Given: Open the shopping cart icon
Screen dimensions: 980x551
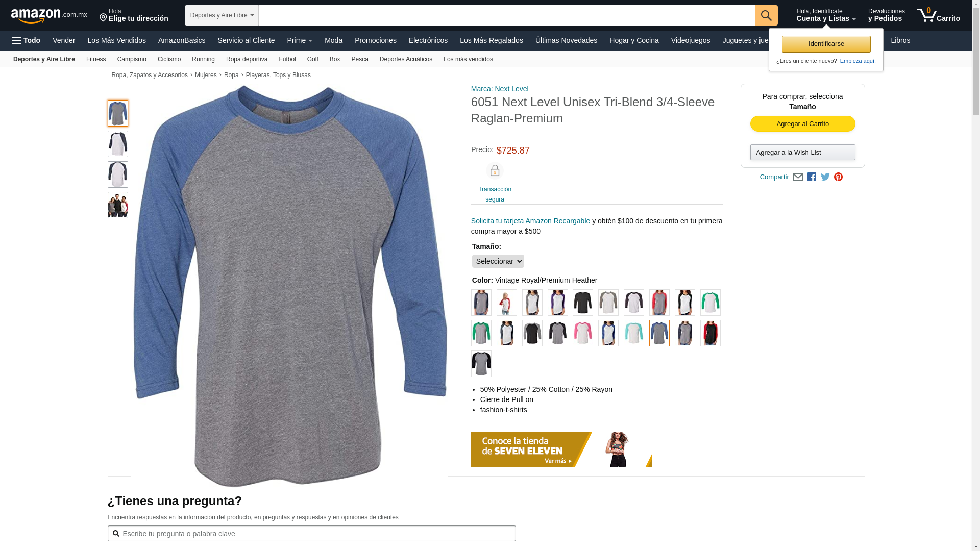Looking at the screenshot, I should (x=938, y=15).
